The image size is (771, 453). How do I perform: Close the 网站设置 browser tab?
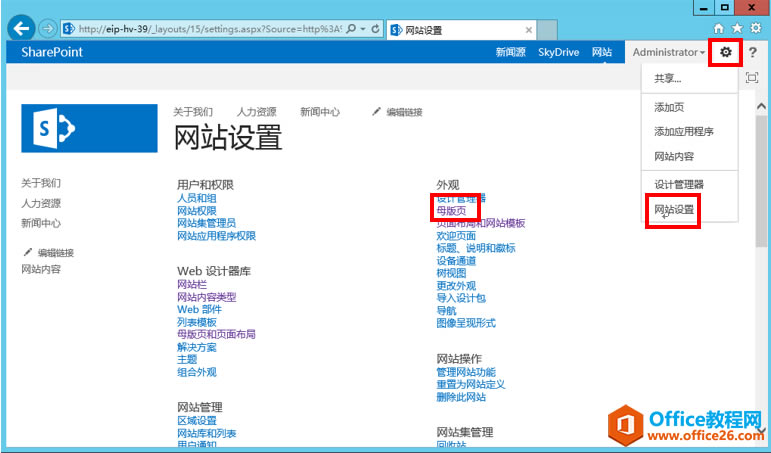[529, 30]
